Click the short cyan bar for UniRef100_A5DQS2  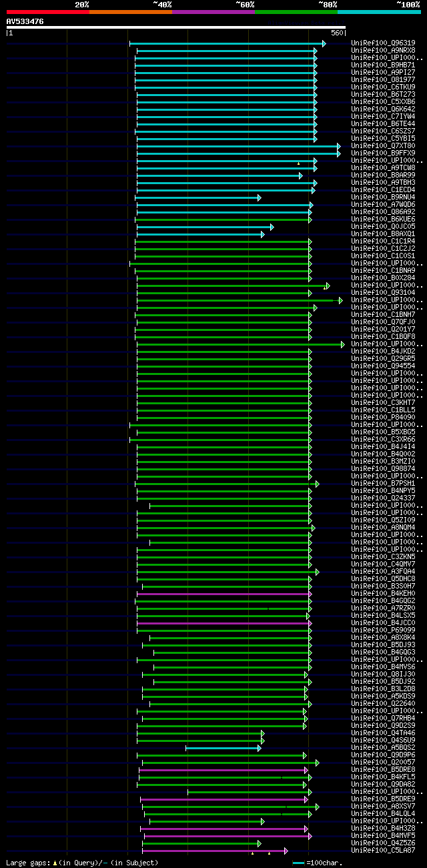point(224,748)
